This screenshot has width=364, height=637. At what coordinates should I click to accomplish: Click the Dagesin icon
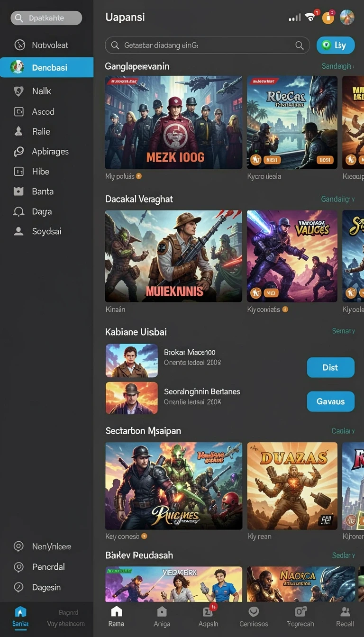[19, 587]
